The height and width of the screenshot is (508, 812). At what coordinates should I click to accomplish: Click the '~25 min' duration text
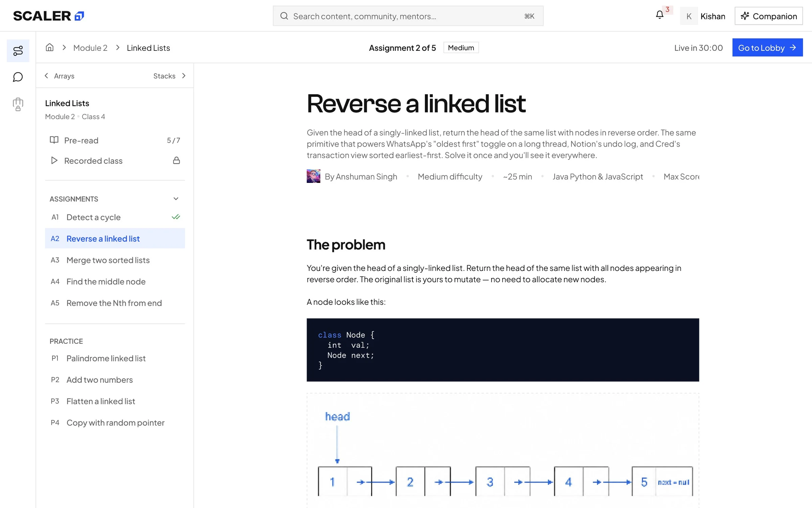point(517,176)
